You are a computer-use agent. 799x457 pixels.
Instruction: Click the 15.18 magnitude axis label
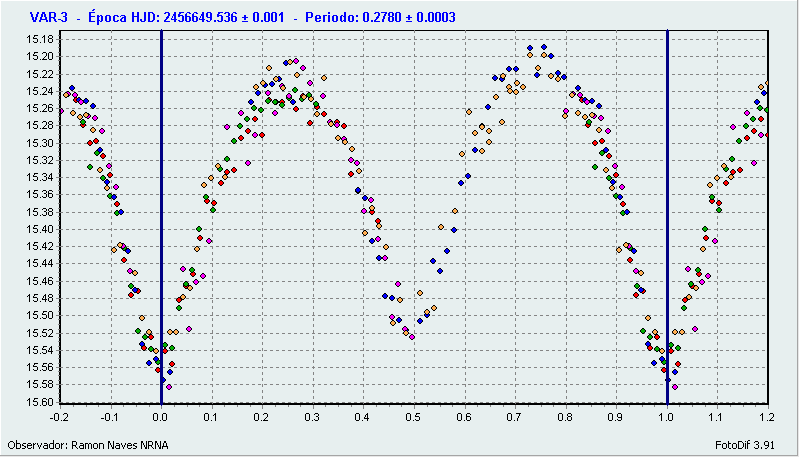40,39
